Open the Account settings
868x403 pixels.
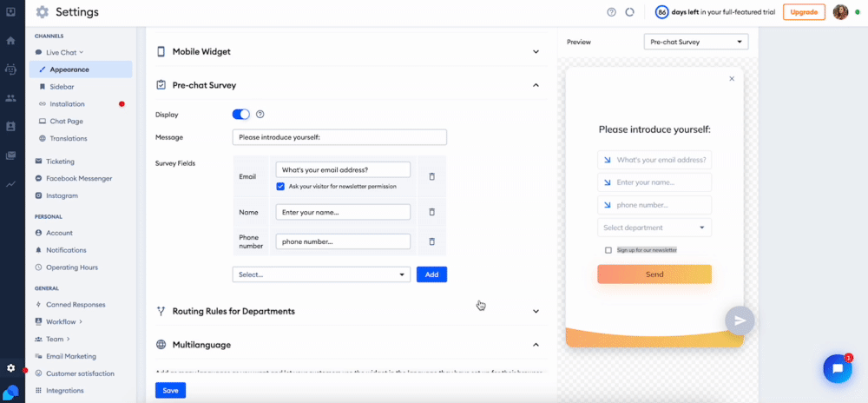[59, 233]
